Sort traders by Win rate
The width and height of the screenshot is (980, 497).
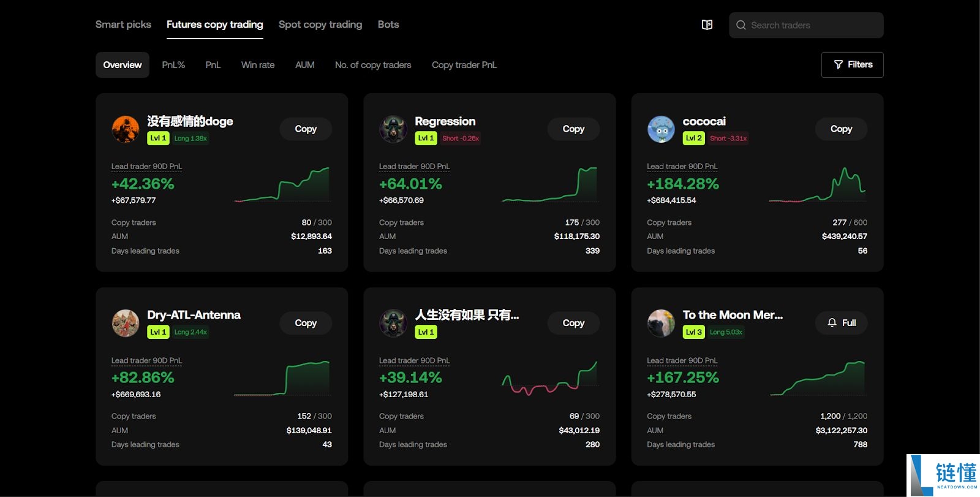pos(258,65)
